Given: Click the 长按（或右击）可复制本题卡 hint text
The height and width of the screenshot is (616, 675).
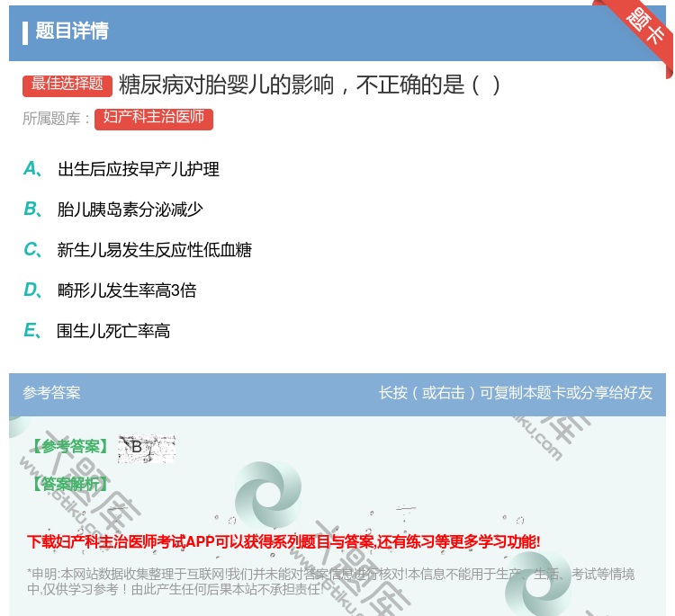Looking at the screenshot, I should 516,393.
